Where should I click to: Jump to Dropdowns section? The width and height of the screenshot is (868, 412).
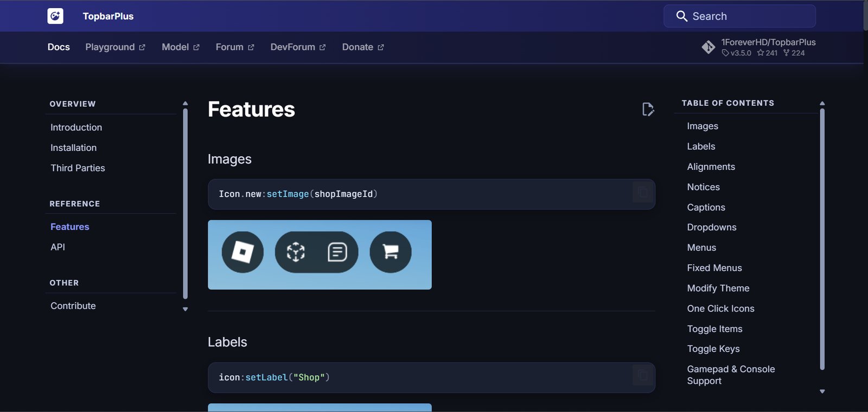click(712, 227)
